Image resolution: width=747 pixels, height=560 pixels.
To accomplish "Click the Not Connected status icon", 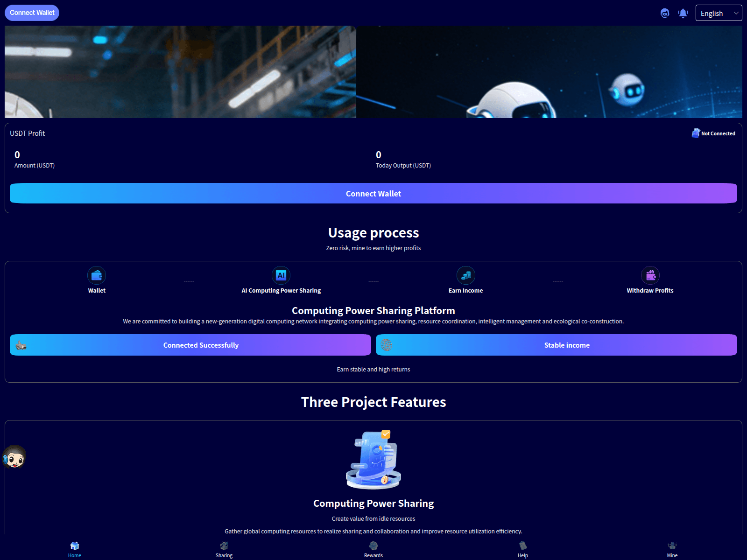I will click(x=696, y=133).
